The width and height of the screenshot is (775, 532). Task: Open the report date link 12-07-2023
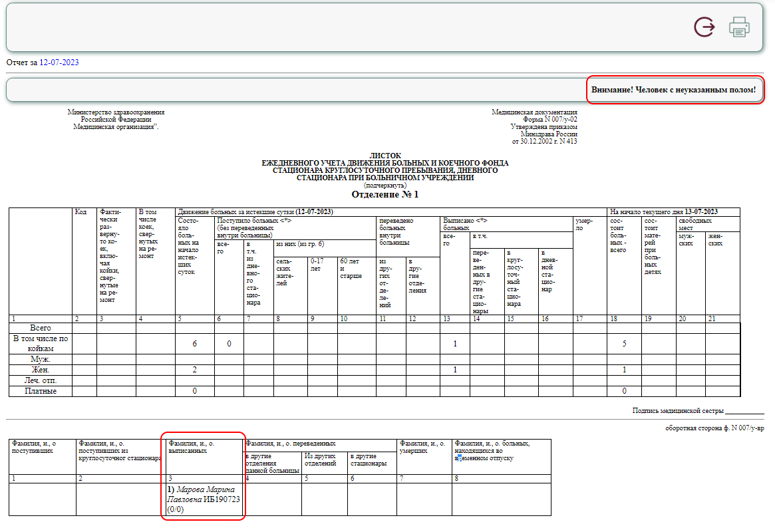click(59, 63)
